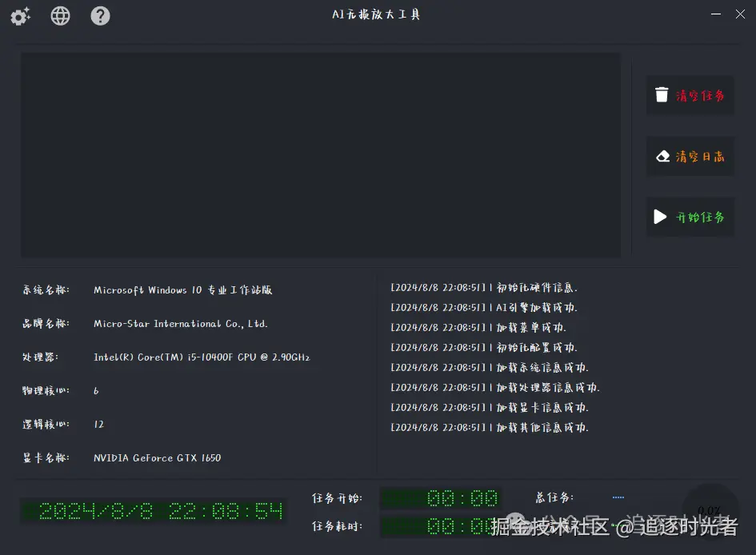
Task: Start the task with 开始任务 button
Action: click(x=690, y=217)
